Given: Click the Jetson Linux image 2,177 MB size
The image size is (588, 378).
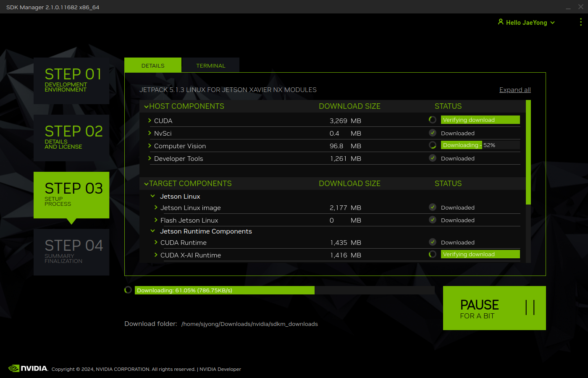Looking at the screenshot, I should pyautogui.click(x=345, y=208).
